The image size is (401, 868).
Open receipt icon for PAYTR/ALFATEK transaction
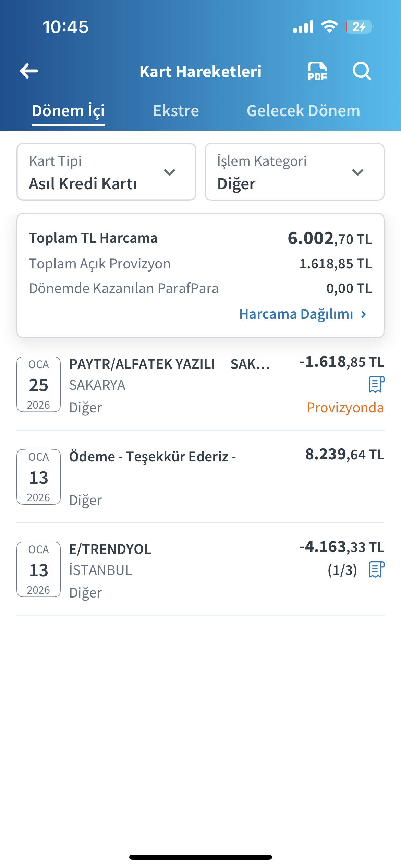tap(376, 384)
